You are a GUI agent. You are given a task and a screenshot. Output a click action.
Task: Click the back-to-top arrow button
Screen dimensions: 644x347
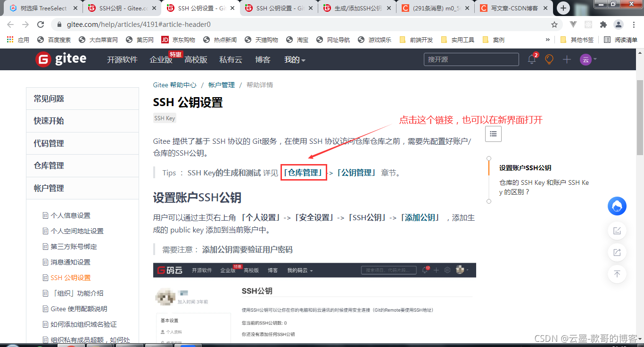coord(617,274)
